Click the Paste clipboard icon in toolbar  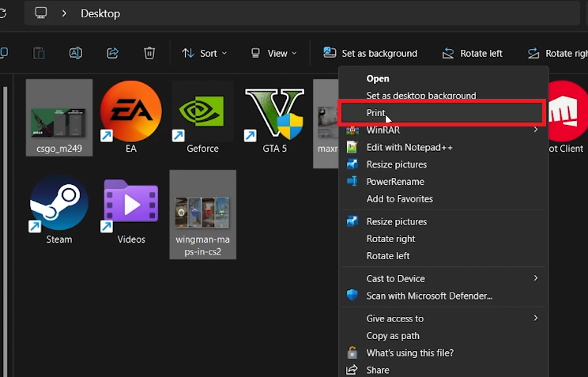point(39,53)
